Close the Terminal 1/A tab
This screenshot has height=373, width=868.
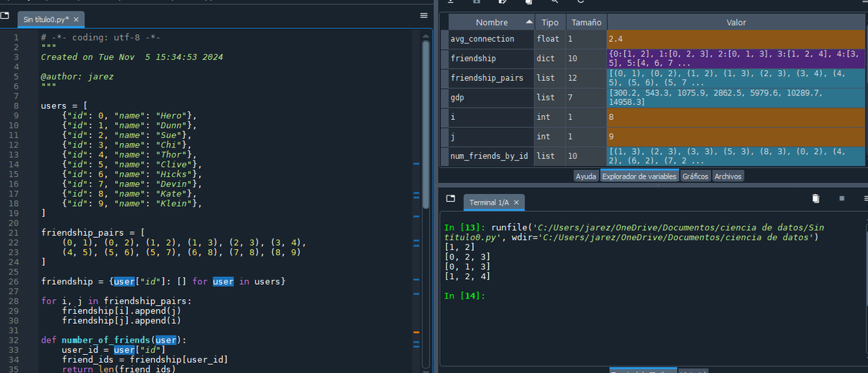[x=516, y=202]
